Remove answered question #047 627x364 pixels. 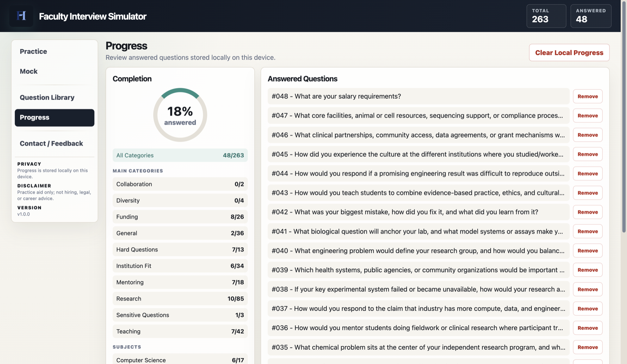coord(587,116)
